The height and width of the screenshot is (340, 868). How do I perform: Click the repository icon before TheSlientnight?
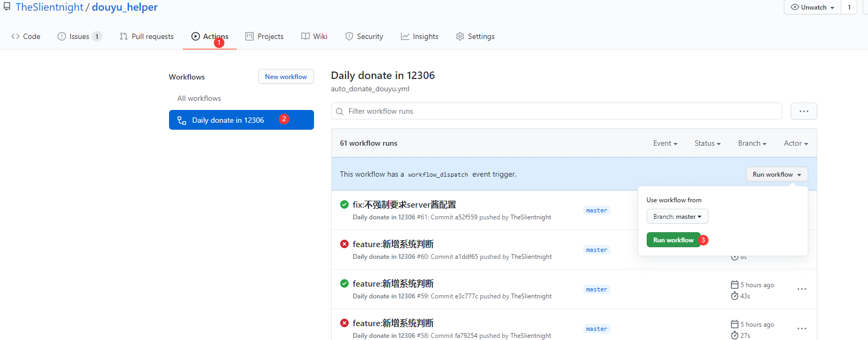tap(7, 7)
